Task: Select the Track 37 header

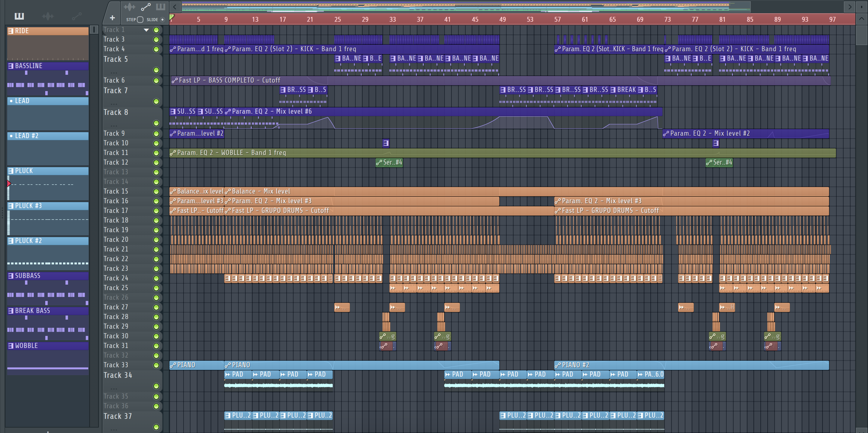Action: pyautogui.click(x=132, y=422)
